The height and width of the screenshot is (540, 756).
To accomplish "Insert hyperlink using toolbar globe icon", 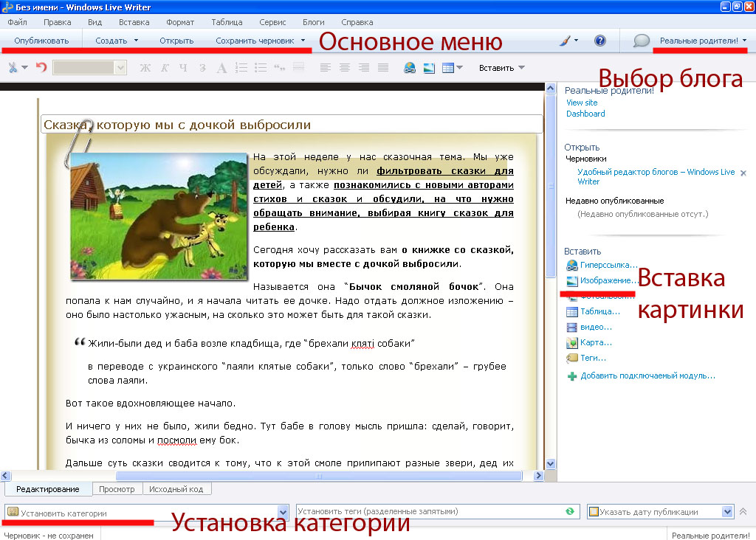I will click(x=410, y=68).
